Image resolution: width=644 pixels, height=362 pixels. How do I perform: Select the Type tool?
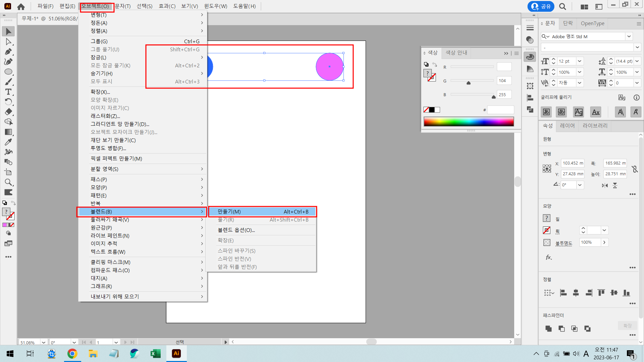[x=8, y=92]
